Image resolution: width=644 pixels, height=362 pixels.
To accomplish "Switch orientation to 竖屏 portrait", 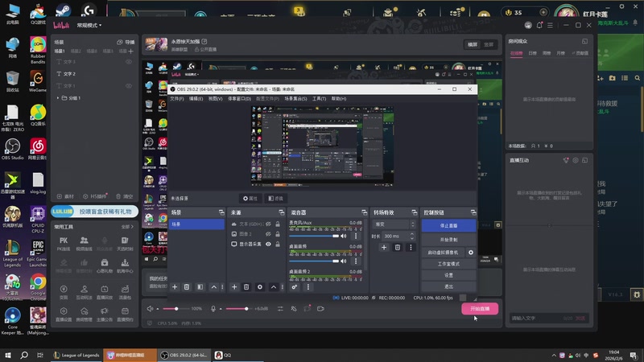I will [489, 44].
